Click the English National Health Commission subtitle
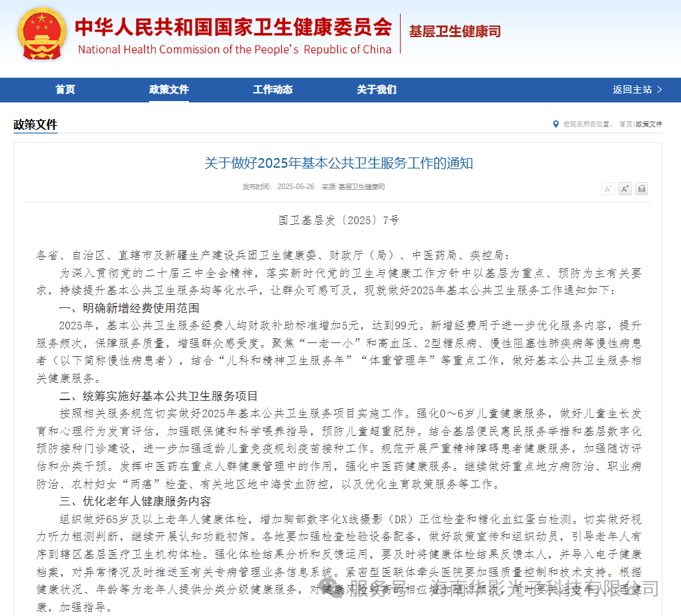The height and width of the screenshot is (616, 681). click(x=234, y=49)
